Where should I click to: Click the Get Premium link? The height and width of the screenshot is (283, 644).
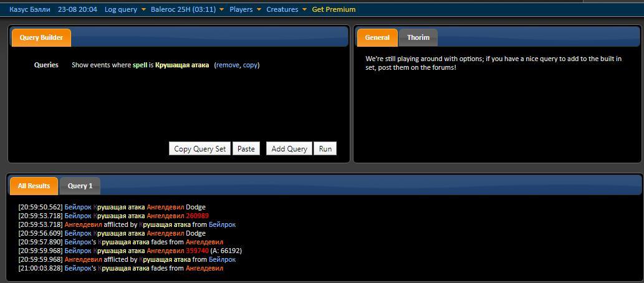(334, 9)
